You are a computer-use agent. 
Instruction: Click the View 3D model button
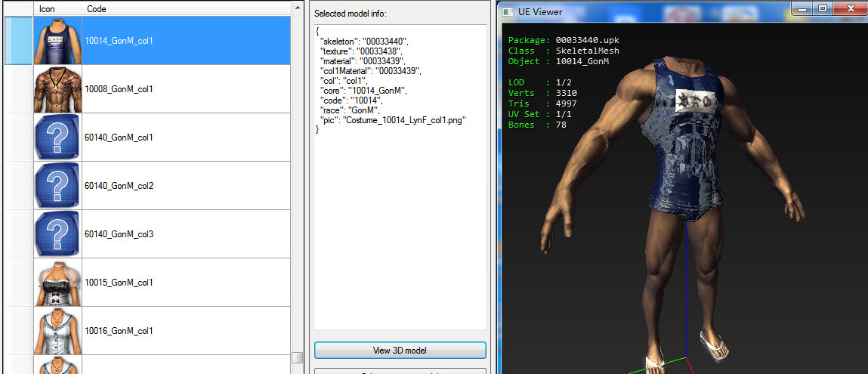[400, 351]
